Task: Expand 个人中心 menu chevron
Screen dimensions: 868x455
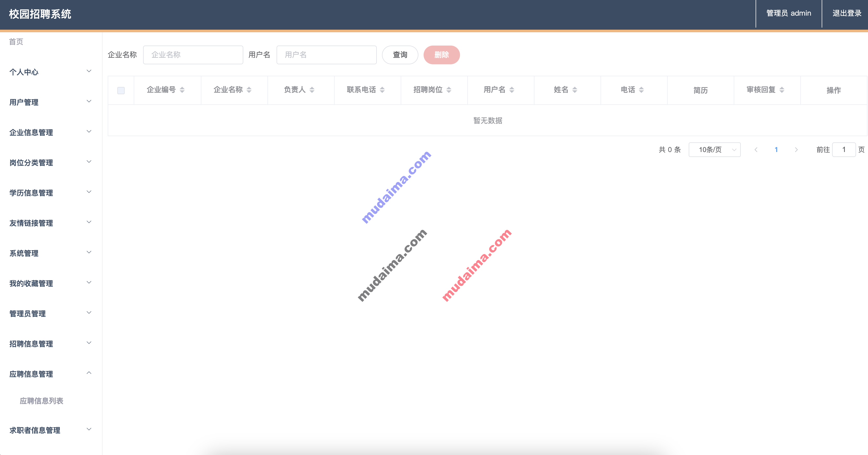Action: (89, 71)
